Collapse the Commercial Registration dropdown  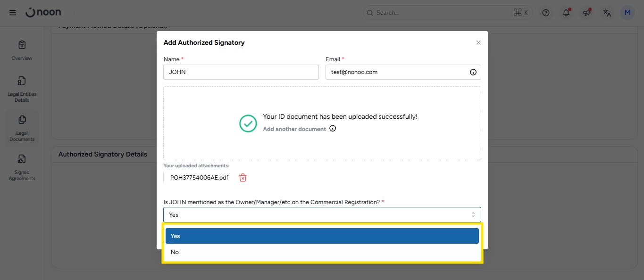322,214
